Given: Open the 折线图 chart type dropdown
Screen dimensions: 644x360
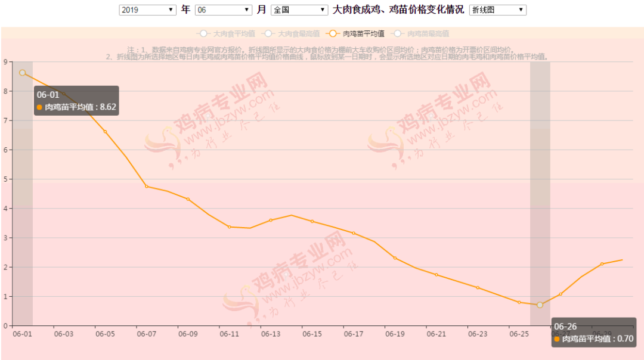Looking at the screenshot, I should point(497,10).
